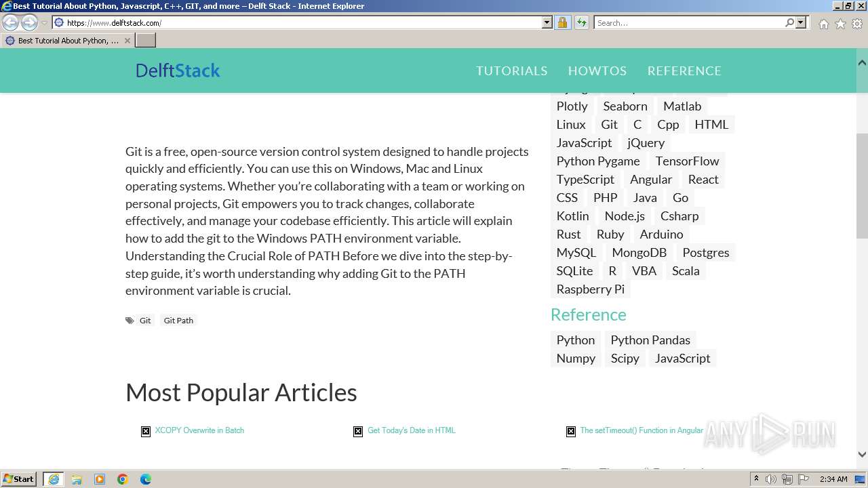The width and height of the screenshot is (868, 488).
Task: Click the DelftStack logo
Action: (x=178, y=70)
